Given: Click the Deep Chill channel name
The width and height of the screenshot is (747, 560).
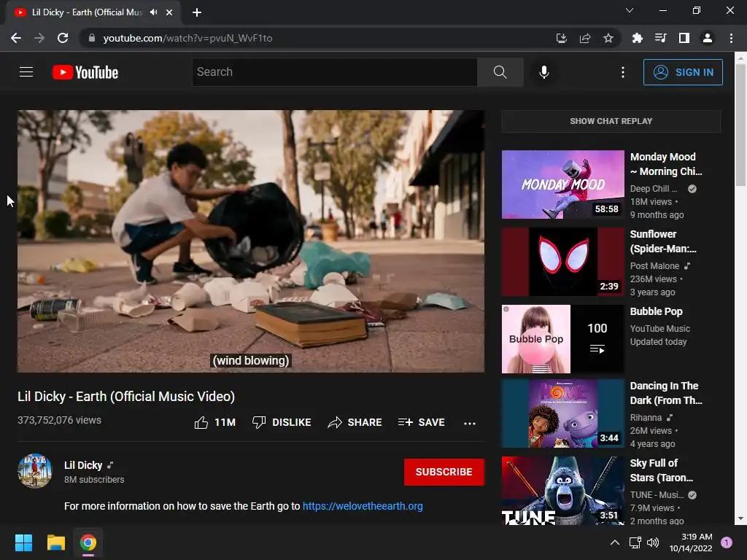Looking at the screenshot, I should (653, 189).
